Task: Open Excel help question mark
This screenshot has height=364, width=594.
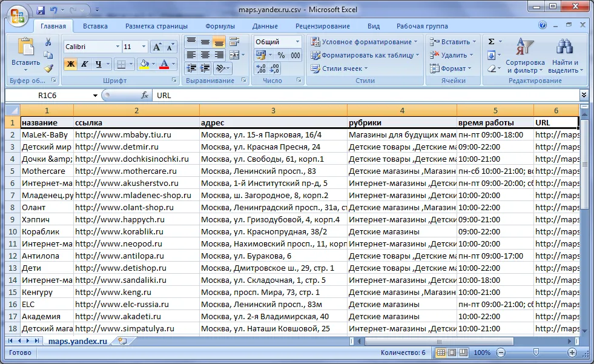Action: tap(543, 25)
